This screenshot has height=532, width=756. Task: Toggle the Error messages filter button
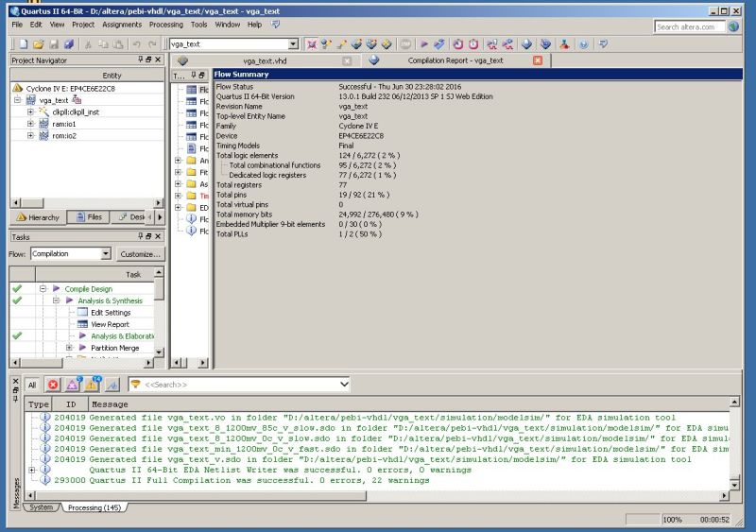tap(53, 385)
